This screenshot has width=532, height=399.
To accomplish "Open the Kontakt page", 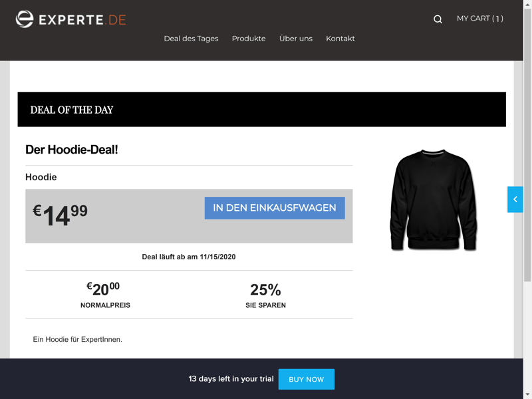I will click(x=340, y=39).
